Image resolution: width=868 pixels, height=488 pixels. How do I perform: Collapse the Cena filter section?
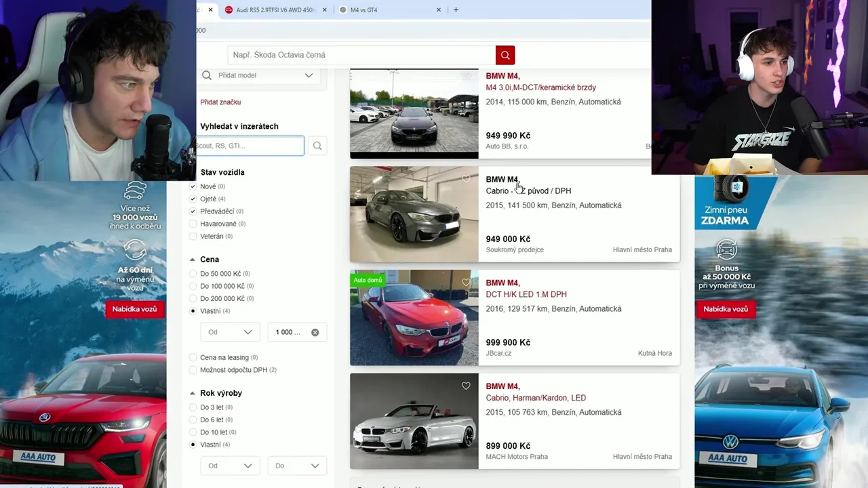193,260
